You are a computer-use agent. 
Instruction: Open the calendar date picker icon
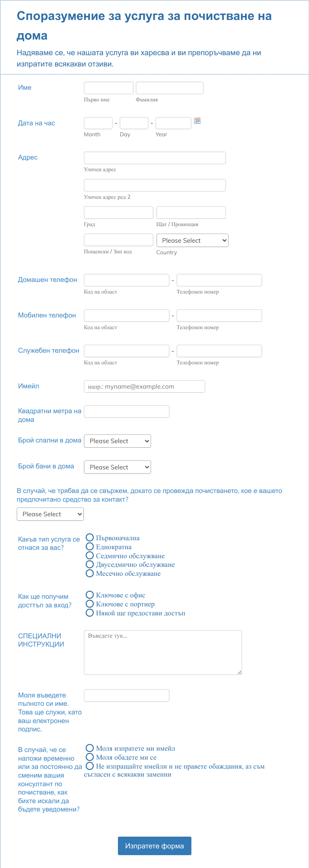(x=197, y=121)
